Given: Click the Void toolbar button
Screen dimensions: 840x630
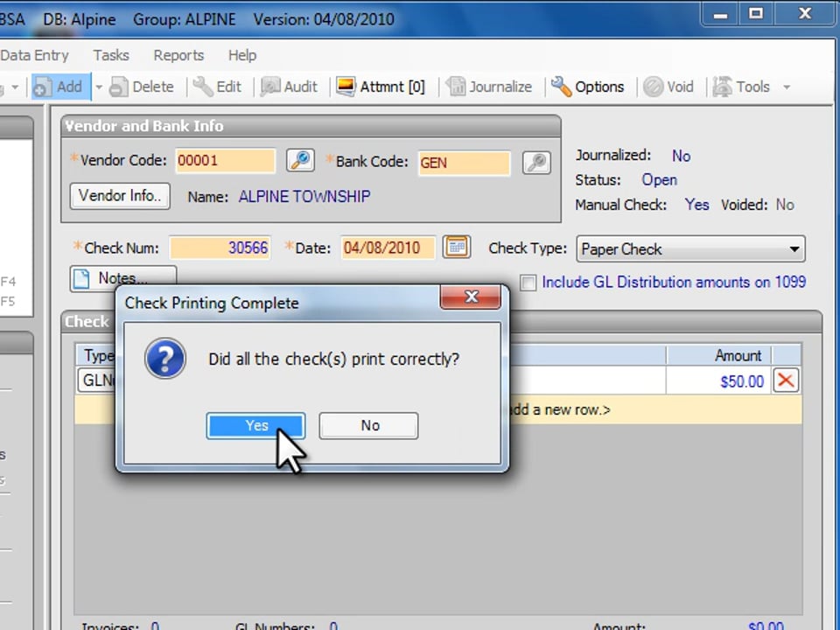Looking at the screenshot, I should tap(668, 87).
